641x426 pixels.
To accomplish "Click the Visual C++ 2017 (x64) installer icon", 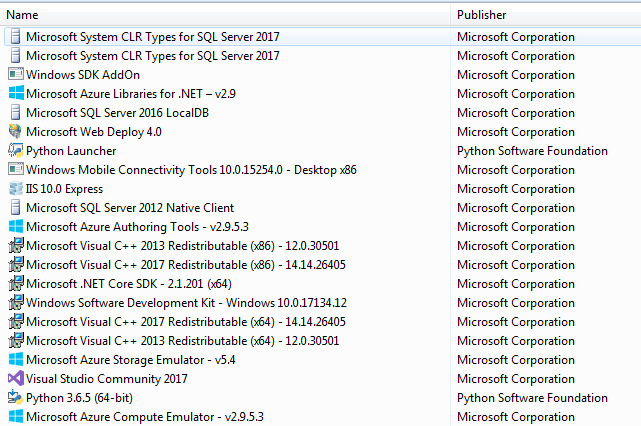I will coord(16,322).
